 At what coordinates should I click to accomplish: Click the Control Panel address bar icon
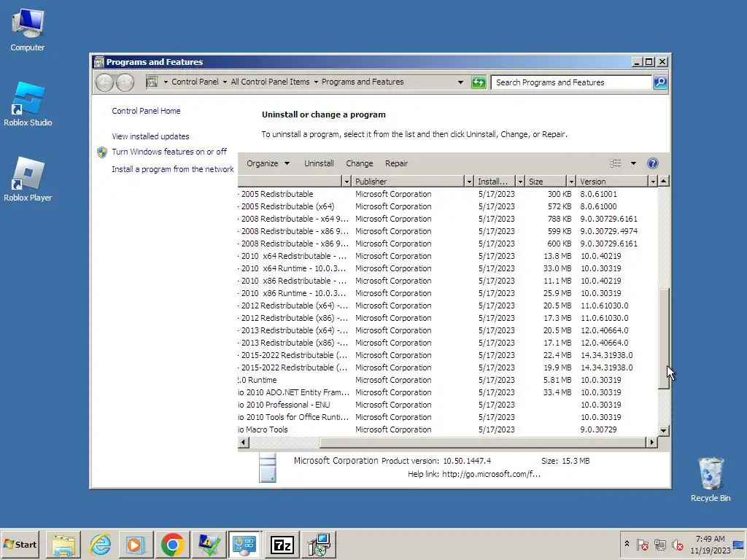(152, 82)
